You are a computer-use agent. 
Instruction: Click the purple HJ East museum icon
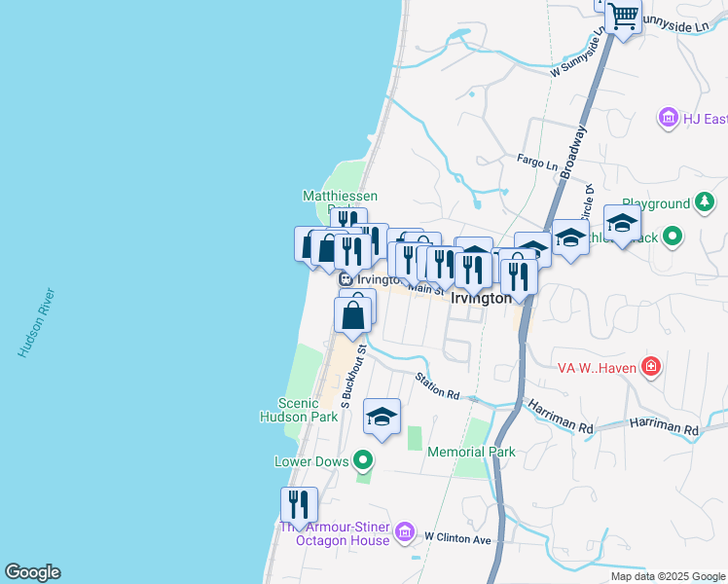click(x=669, y=119)
